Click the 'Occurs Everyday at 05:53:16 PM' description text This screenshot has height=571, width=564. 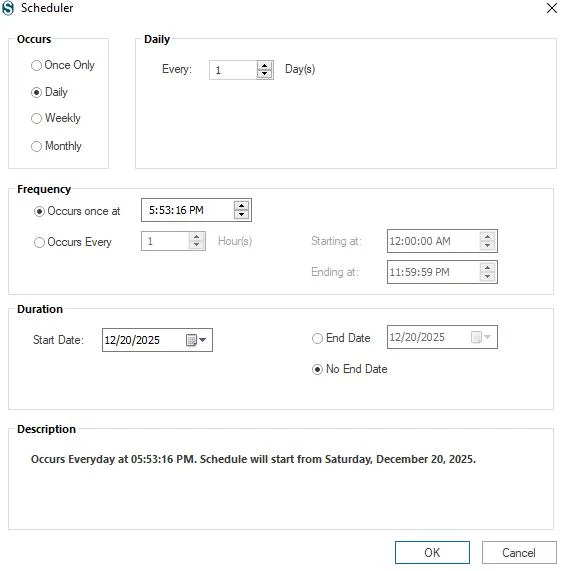pos(253,459)
